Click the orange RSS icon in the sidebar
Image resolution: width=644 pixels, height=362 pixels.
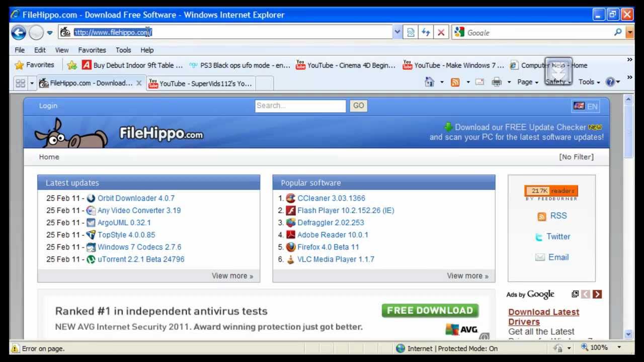[x=542, y=216]
